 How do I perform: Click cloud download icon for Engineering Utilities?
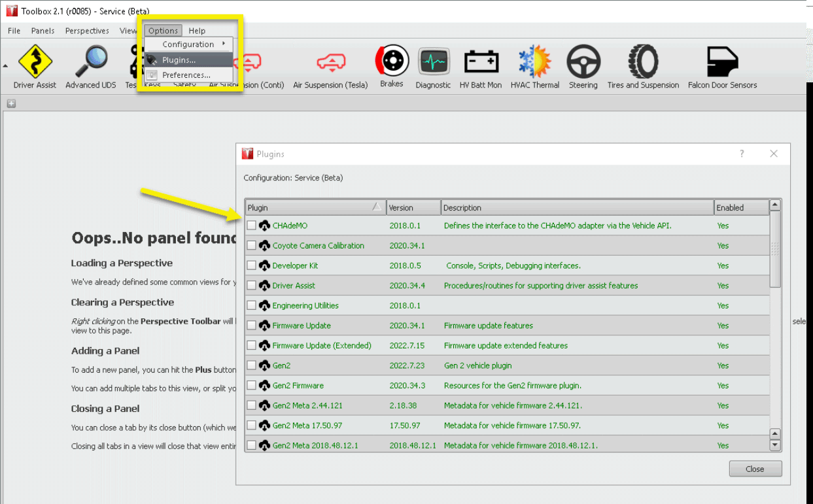point(264,305)
